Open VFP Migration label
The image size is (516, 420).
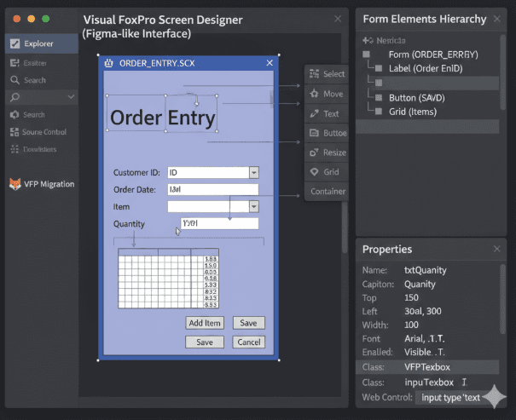[x=49, y=184]
